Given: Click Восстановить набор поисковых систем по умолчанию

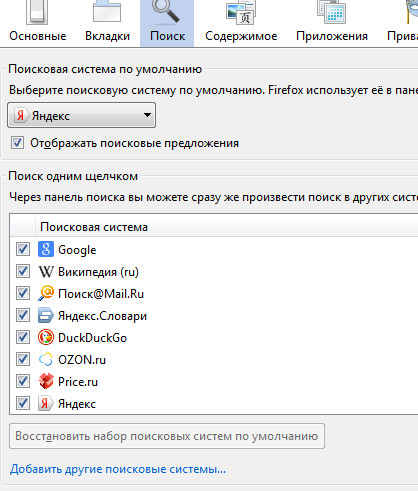Looking at the screenshot, I should pos(167,436).
